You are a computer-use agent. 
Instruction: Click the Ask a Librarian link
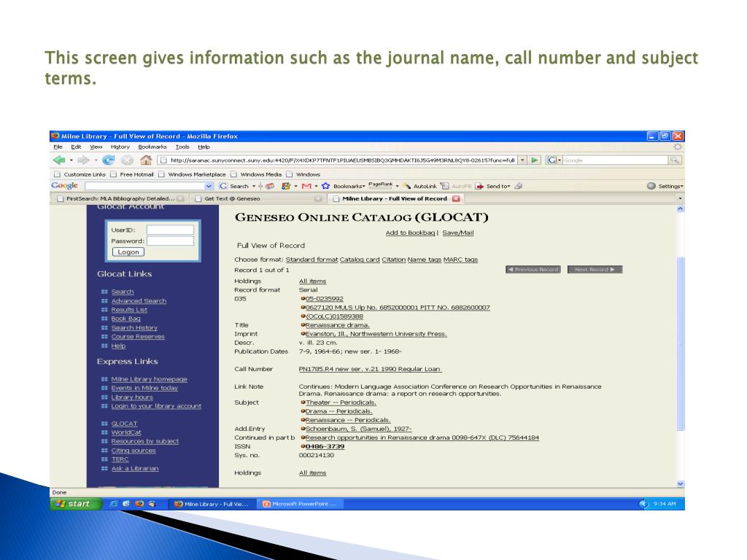click(x=135, y=469)
